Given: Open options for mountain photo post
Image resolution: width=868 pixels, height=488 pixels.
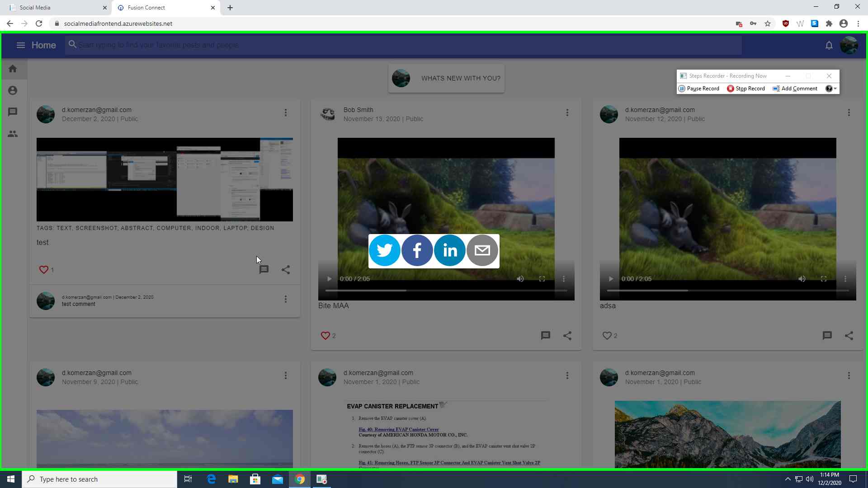Looking at the screenshot, I should (849, 375).
